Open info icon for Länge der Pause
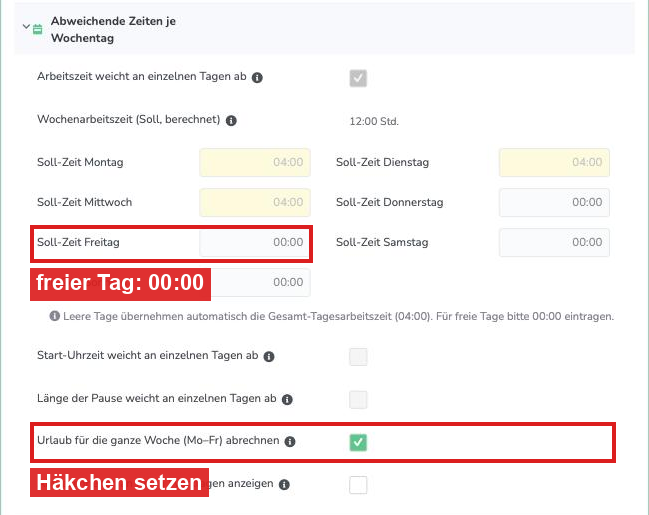 pyautogui.click(x=287, y=399)
